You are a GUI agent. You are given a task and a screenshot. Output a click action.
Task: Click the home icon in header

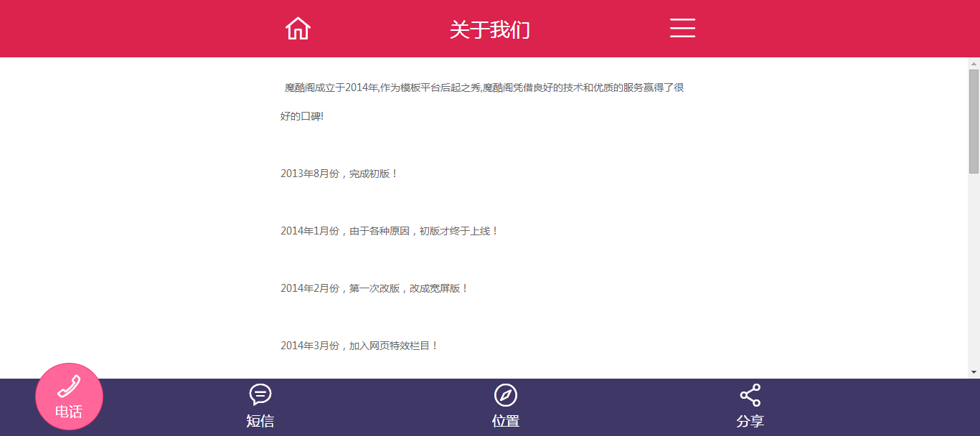(298, 29)
